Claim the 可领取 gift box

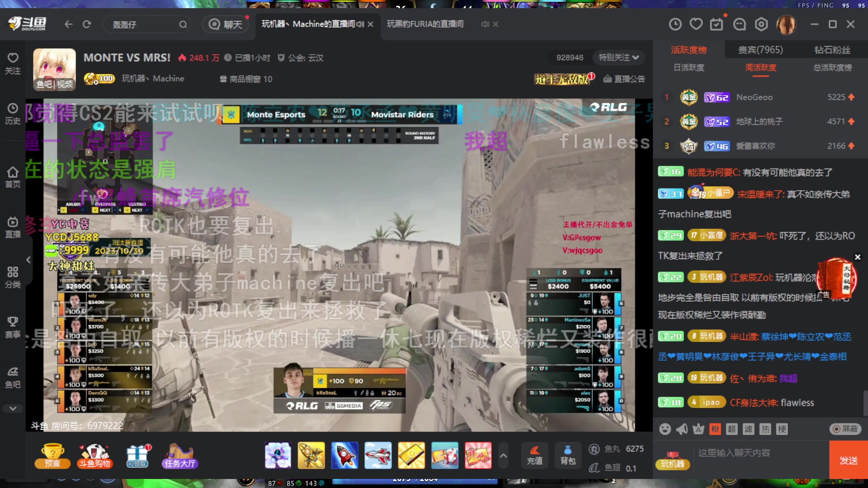tap(137, 455)
